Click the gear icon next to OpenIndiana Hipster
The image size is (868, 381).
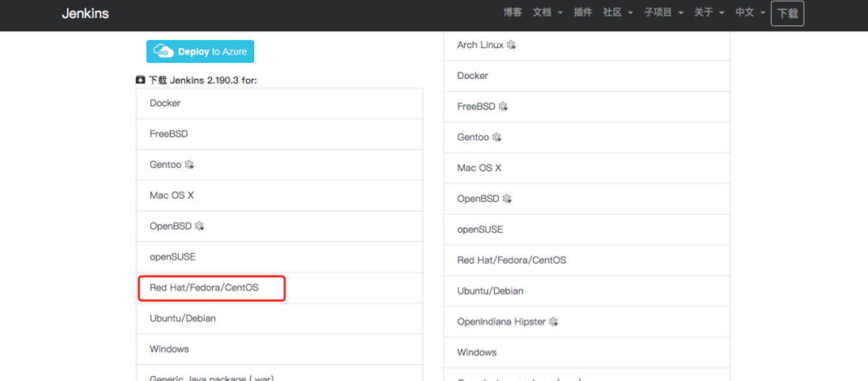(x=553, y=321)
